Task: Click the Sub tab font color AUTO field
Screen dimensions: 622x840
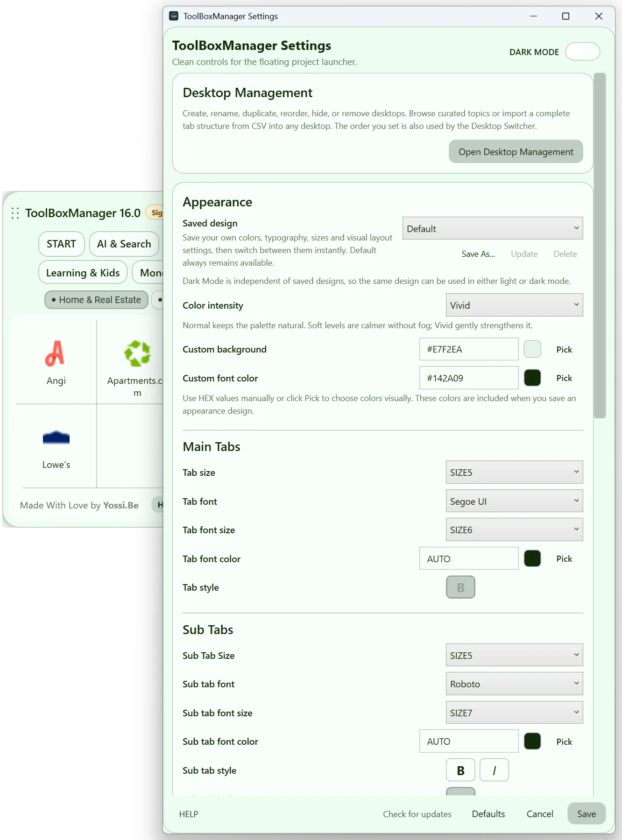Action: point(469,741)
